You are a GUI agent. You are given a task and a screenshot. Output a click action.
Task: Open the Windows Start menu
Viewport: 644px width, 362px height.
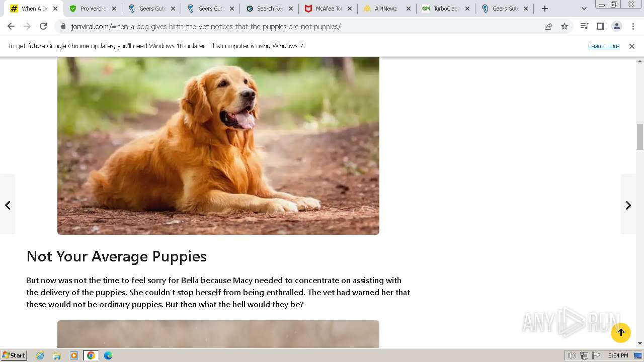(x=14, y=355)
